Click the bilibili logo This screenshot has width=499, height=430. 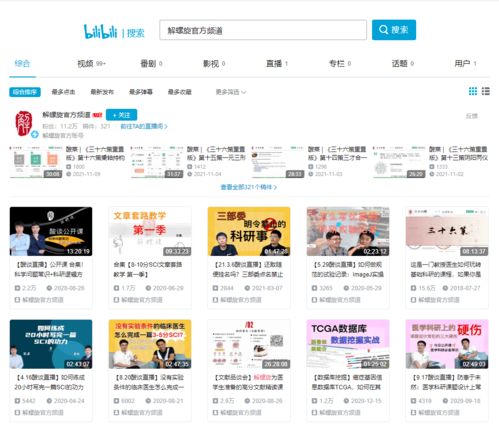tap(100, 31)
